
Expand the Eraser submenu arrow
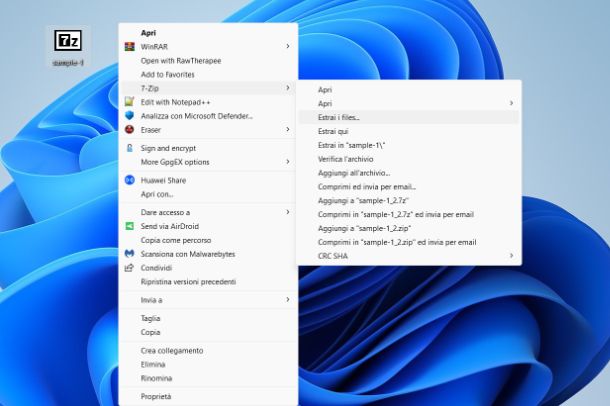click(288, 129)
